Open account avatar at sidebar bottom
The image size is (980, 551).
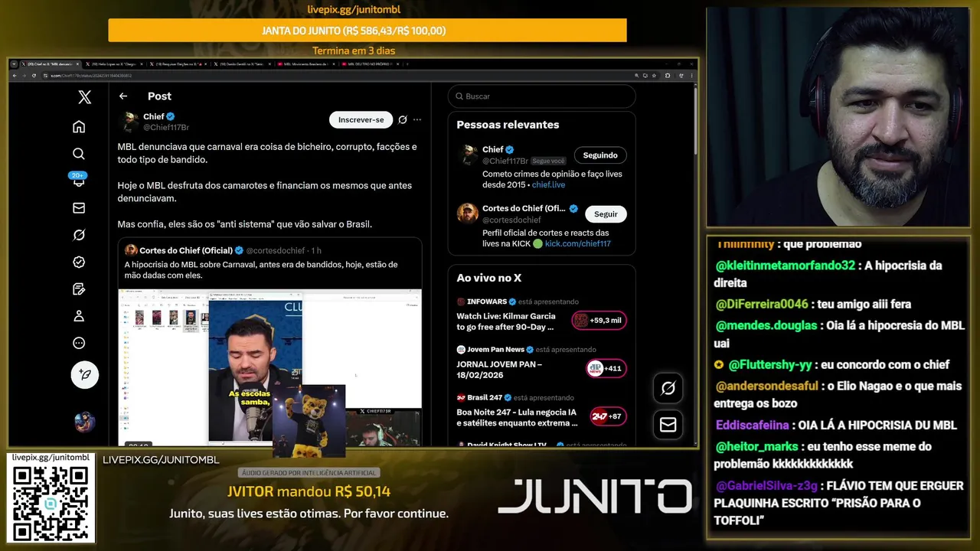pos(85,422)
